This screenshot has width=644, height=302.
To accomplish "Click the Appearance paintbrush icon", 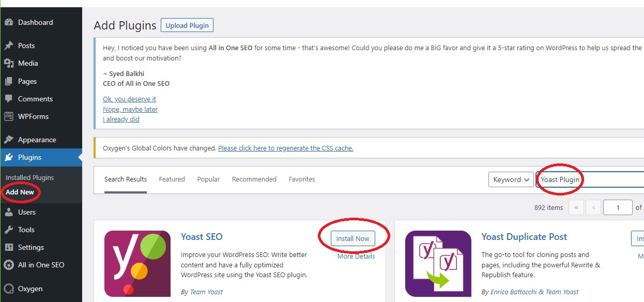I will tap(9, 140).
